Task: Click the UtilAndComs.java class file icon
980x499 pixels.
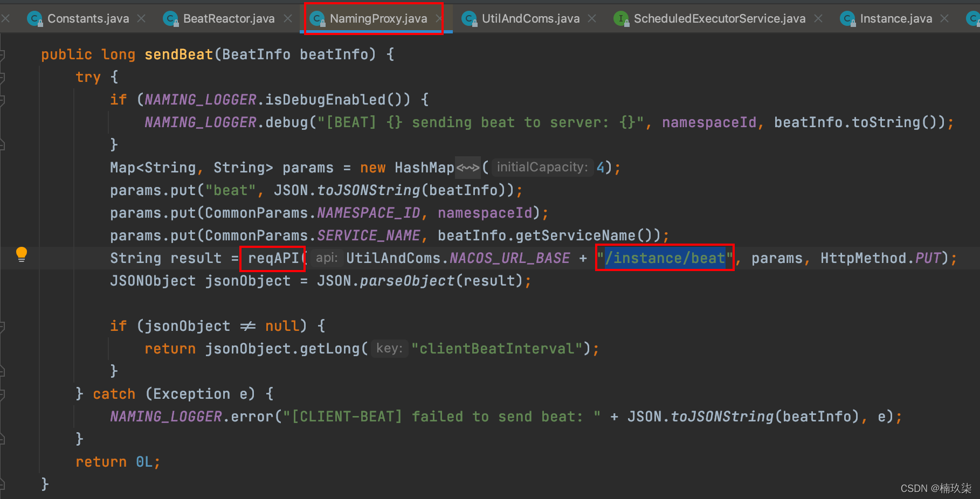Action: click(x=470, y=19)
